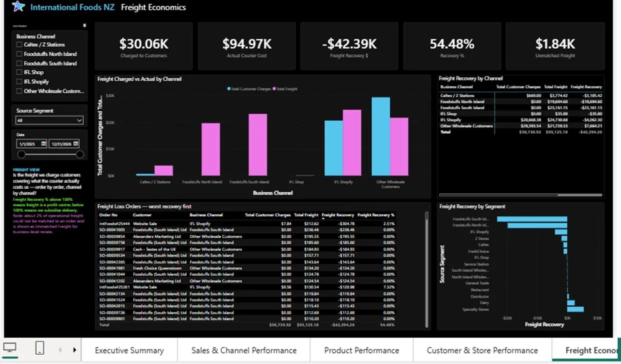Tick the Foodstuffs South Island checkbox
This screenshot has width=621, height=364.
click(x=19, y=63)
